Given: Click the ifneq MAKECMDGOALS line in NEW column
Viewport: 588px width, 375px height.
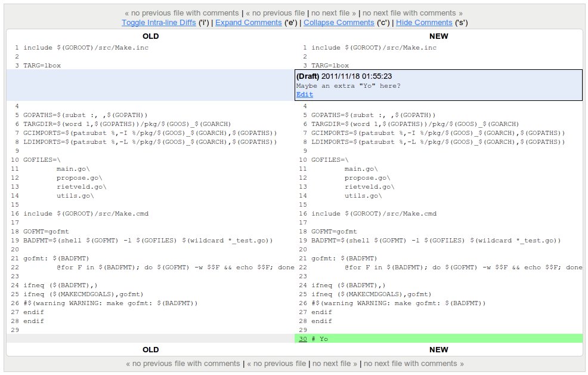Looking at the screenshot, I should (372, 294).
